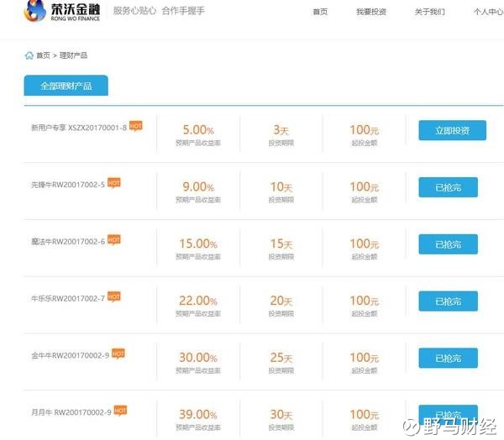Open 我要投资 in the top navigation

coord(371,12)
